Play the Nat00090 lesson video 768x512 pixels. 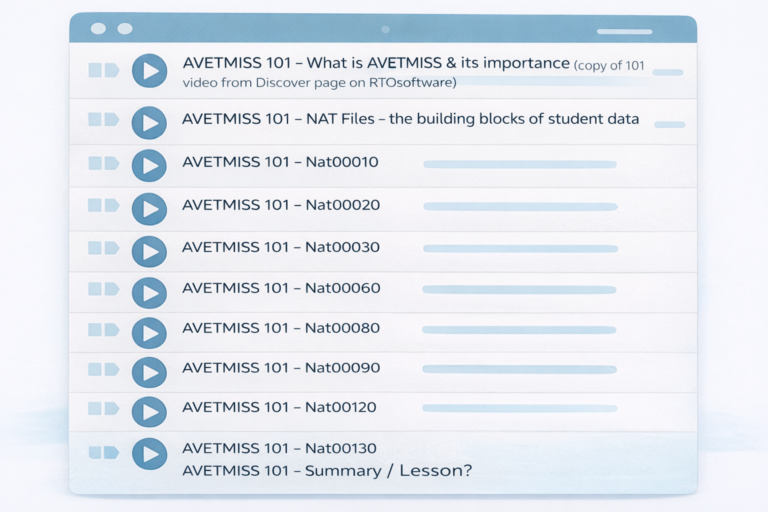pos(149,372)
